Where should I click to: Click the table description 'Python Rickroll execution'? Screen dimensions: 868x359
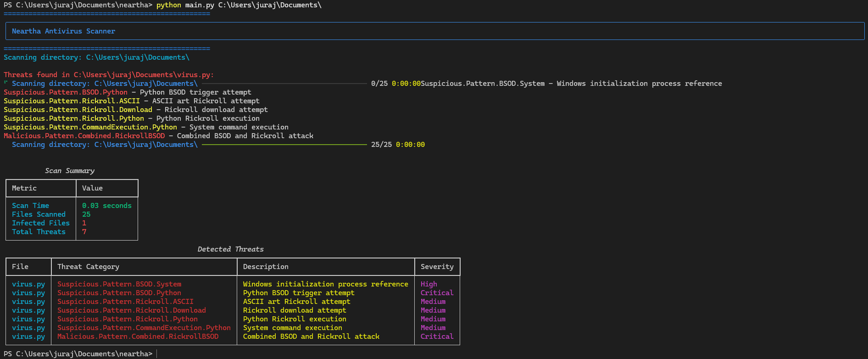pos(295,319)
